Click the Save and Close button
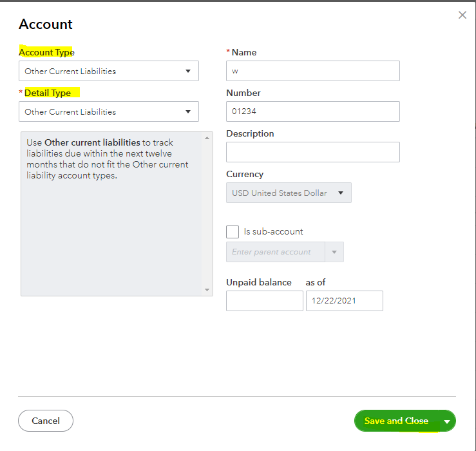476x451 pixels. [x=396, y=421]
